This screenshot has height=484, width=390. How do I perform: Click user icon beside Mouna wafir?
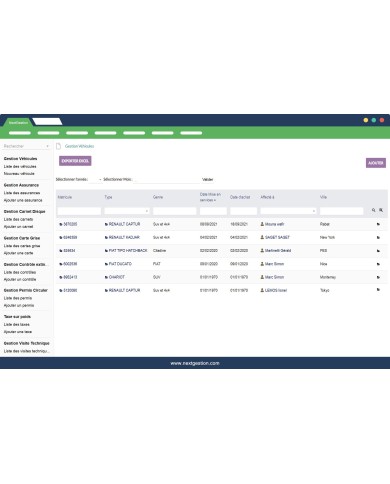(262, 224)
